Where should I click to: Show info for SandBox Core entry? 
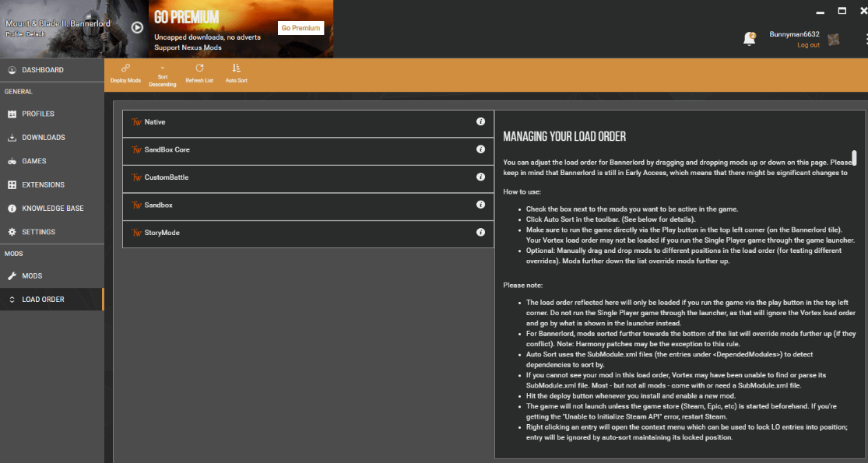480,149
